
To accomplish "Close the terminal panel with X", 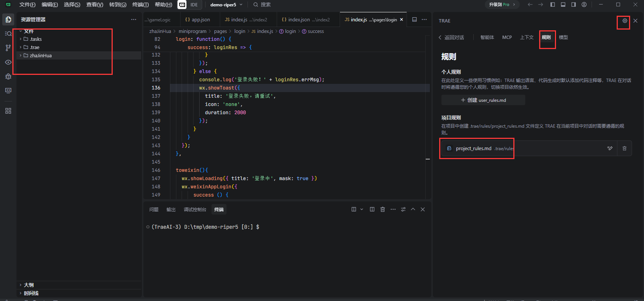I will coord(423,209).
